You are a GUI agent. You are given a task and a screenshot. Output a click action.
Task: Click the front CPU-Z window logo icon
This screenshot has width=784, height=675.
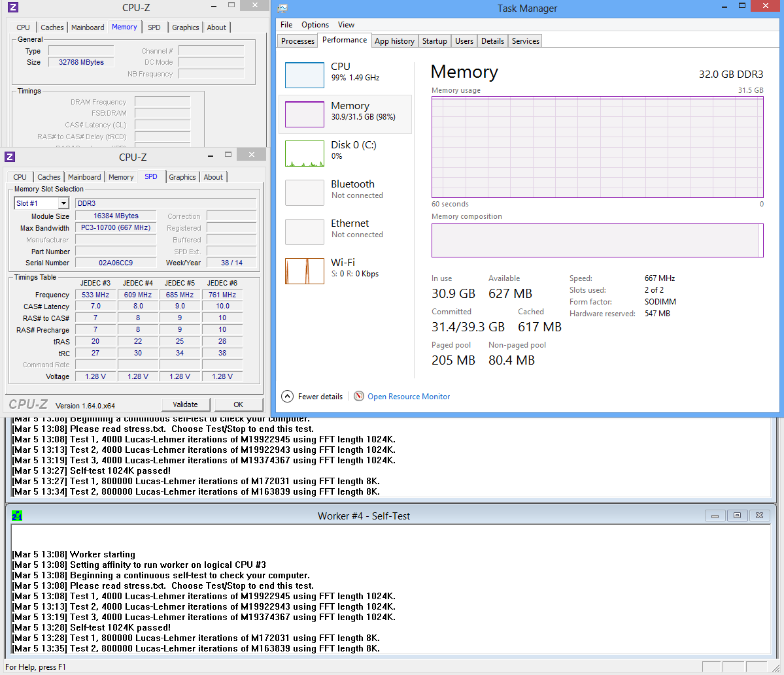pos(10,157)
